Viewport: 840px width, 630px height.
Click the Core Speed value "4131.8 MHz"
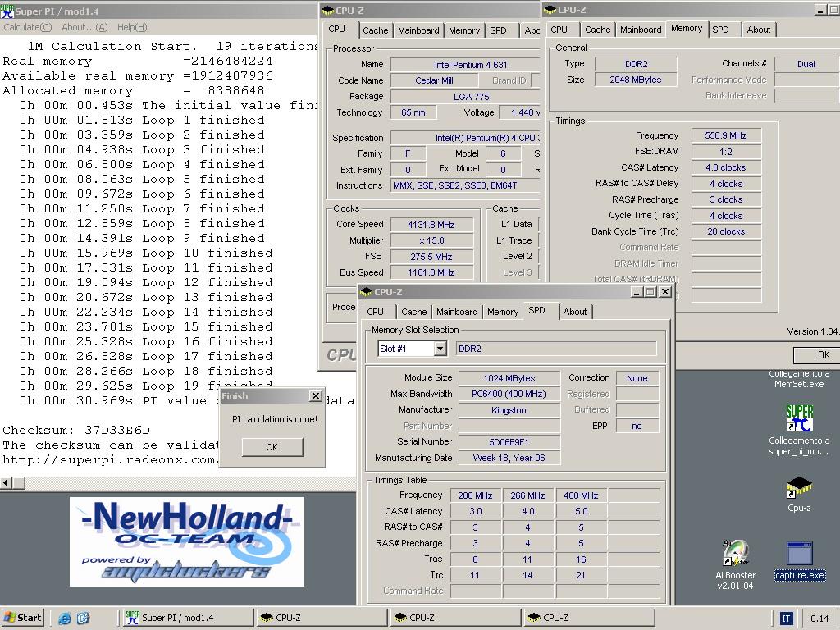point(431,225)
